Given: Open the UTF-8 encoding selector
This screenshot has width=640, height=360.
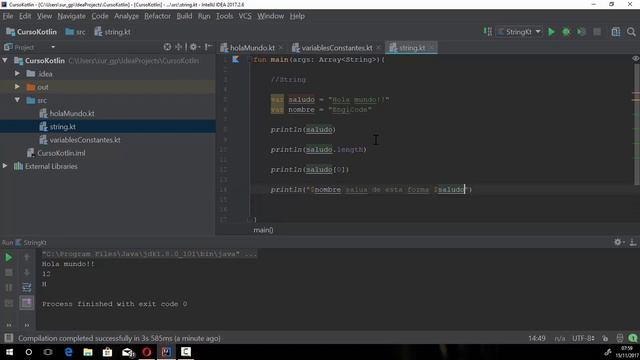Looking at the screenshot, I should coord(583,338).
